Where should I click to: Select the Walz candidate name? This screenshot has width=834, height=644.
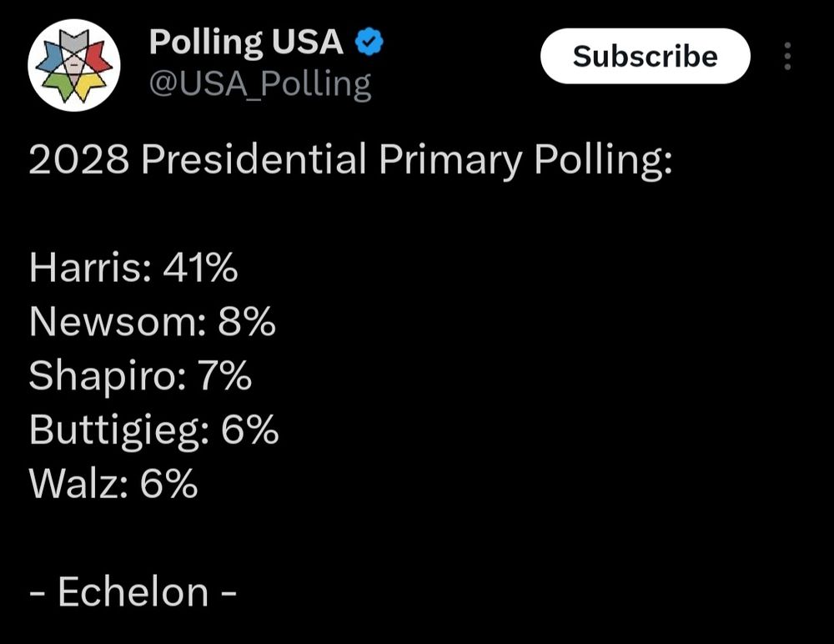[x=75, y=484]
